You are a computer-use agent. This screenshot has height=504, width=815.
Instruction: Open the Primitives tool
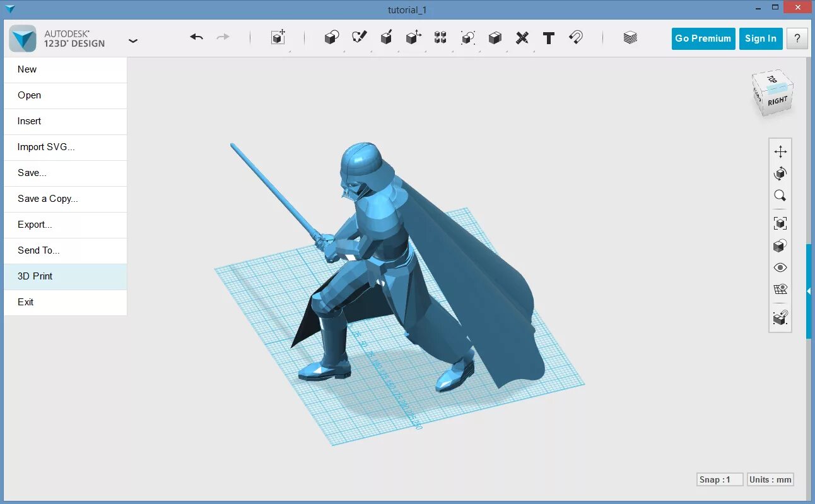[331, 38]
